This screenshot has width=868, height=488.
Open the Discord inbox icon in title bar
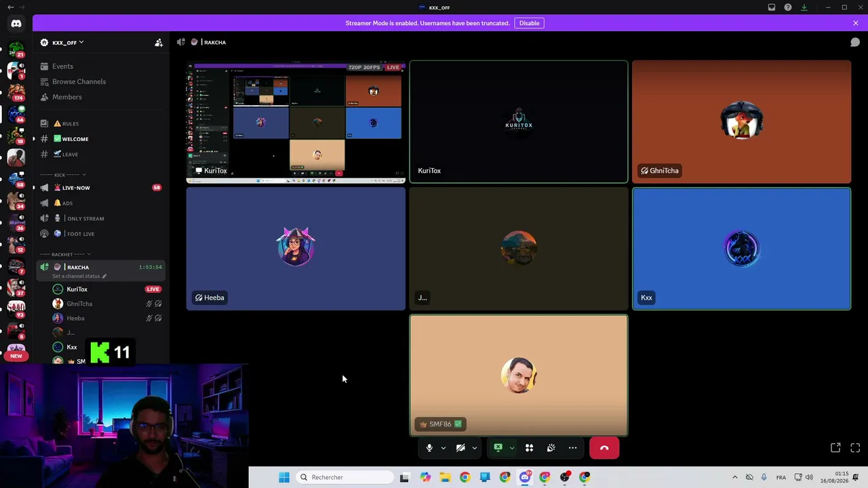click(x=772, y=7)
